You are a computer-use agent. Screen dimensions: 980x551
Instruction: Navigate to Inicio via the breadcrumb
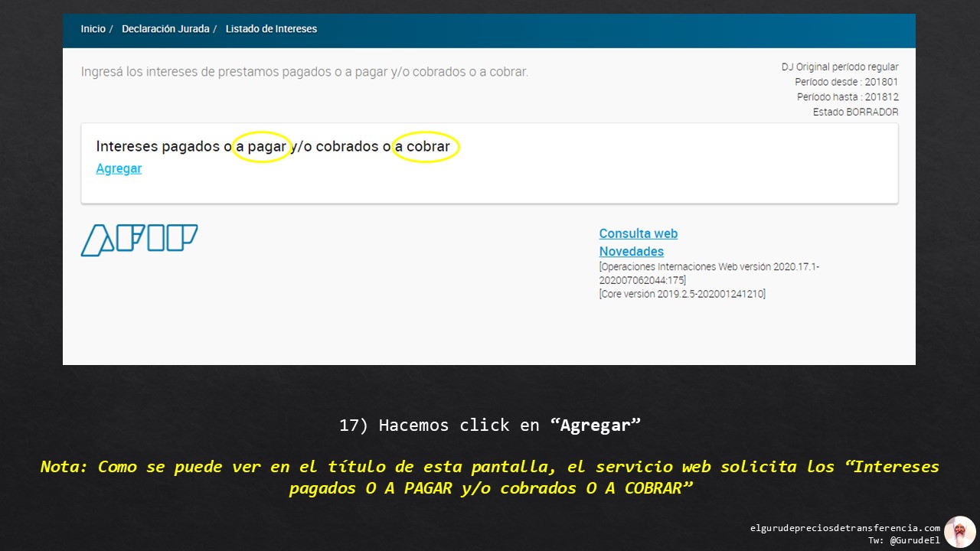(93, 28)
